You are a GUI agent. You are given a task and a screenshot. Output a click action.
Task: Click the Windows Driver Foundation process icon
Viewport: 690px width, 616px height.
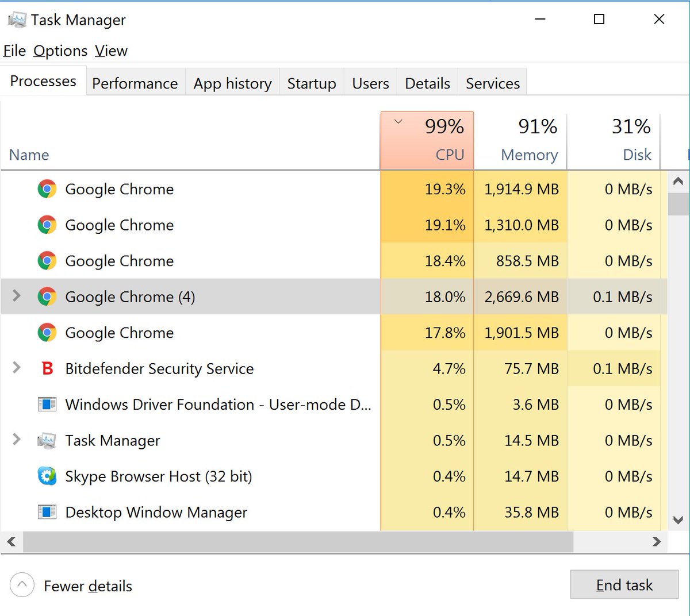click(47, 405)
